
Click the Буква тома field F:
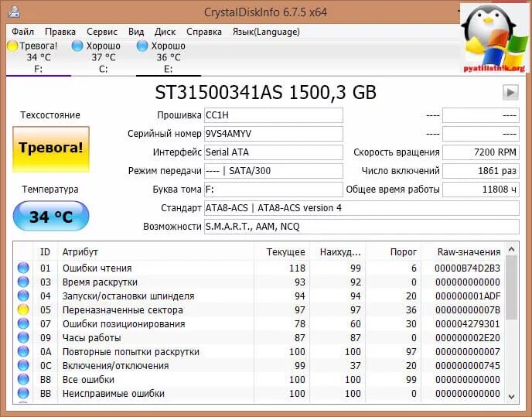274,190
